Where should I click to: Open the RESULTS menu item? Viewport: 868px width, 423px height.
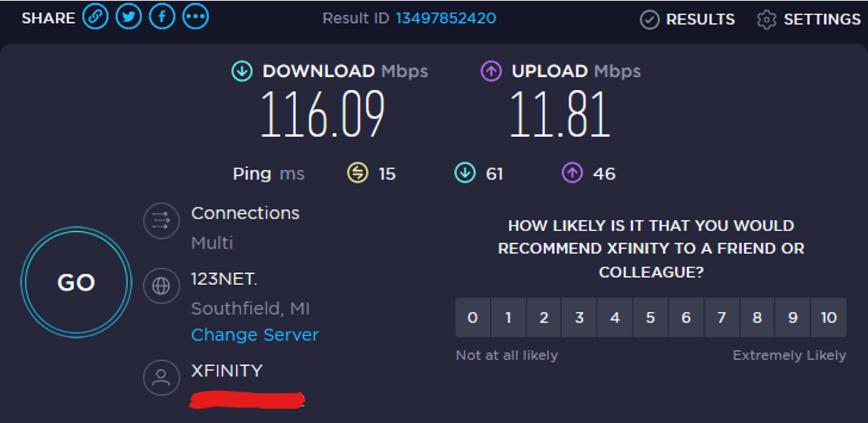point(688,20)
